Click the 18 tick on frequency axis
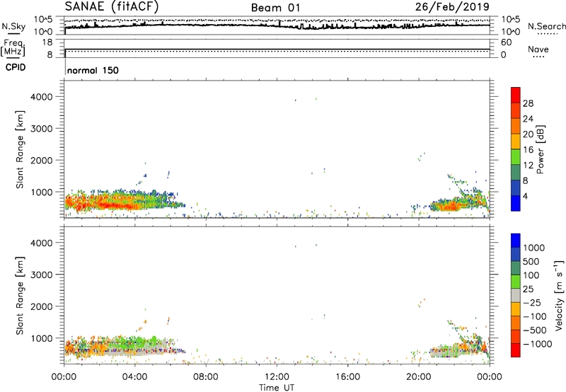The height and width of the screenshot is (392, 566). 47,42
